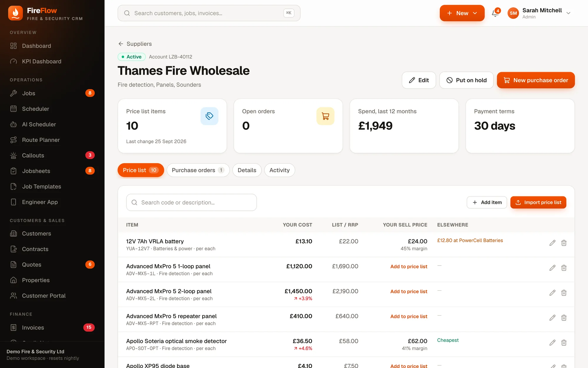Image resolution: width=588 pixels, height=368 pixels.
Task: Open the notifications bell
Action: pyautogui.click(x=495, y=13)
